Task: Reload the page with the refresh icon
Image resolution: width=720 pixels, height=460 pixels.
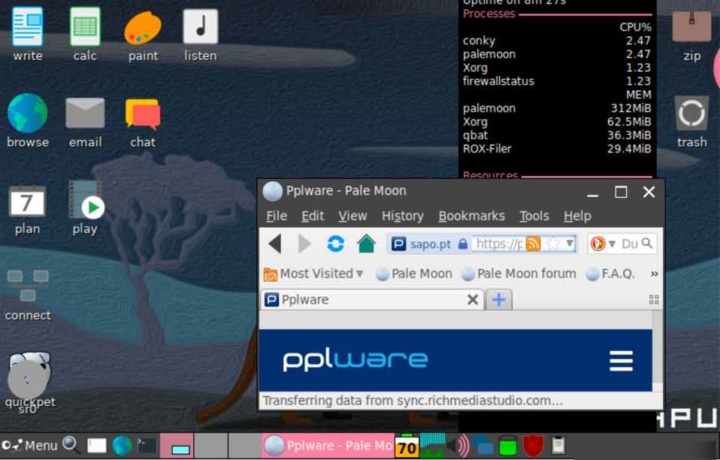Action: (336, 243)
